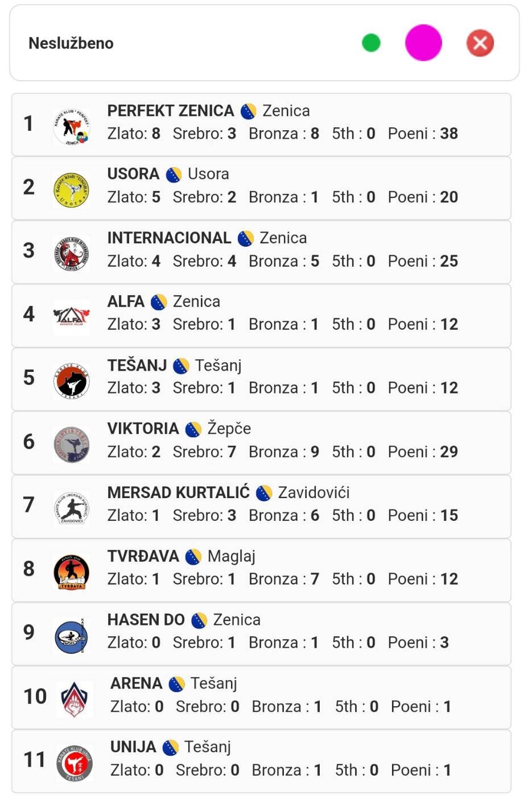Click the Usora karate club logo

coord(71,189)
